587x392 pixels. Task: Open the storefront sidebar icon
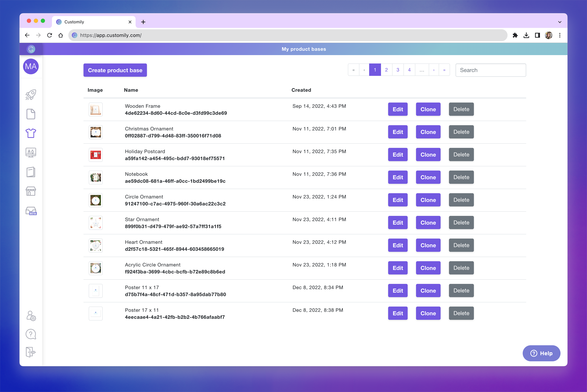tap(31, 191)
